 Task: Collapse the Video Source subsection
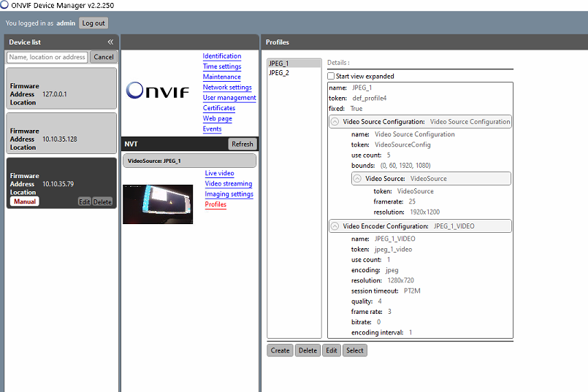(357, 179)
